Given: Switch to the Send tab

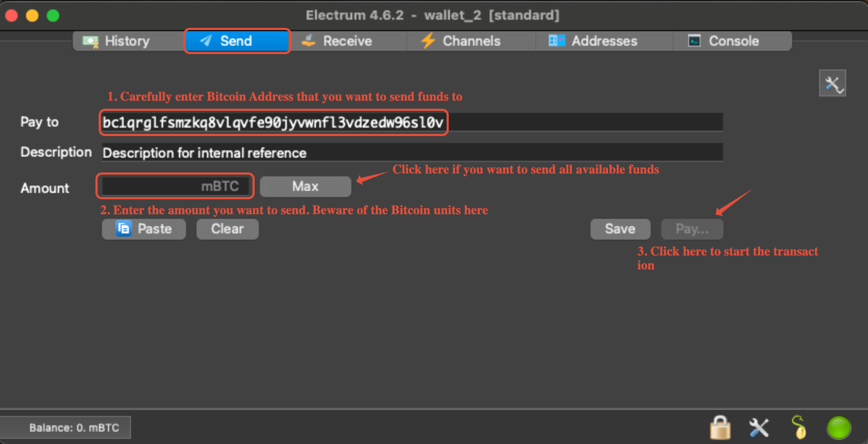Looking at the screenshot, I should [237, 41].
